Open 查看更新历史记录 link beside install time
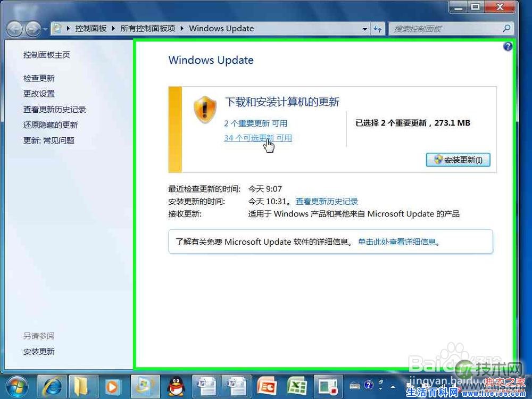The width and height of the screenshot is (532, 399). [x=327, y=201]
